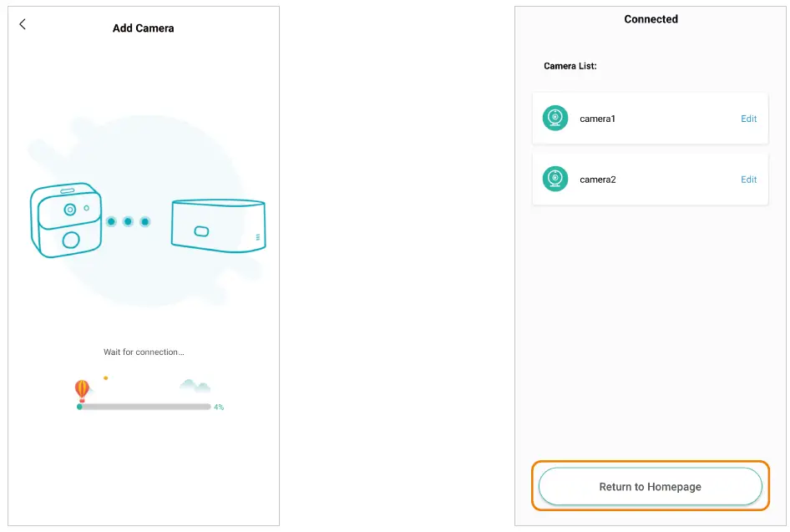Tap the back arrow on Add Camera
790x532 pixels.
coord(23,25)
